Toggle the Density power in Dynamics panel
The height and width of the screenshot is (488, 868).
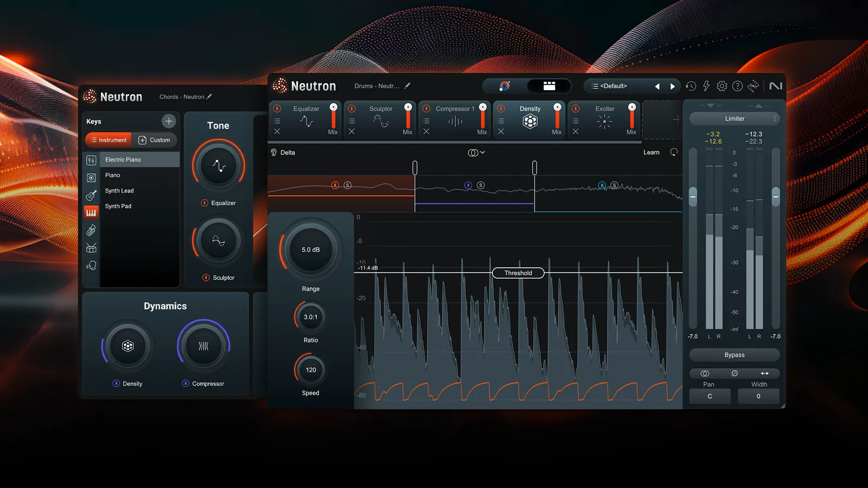116,383
